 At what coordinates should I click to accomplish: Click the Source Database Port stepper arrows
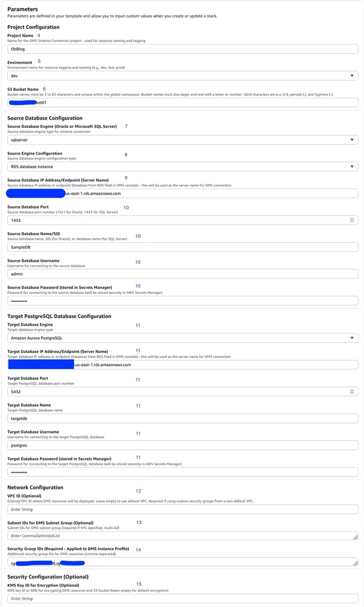point(352,220)
